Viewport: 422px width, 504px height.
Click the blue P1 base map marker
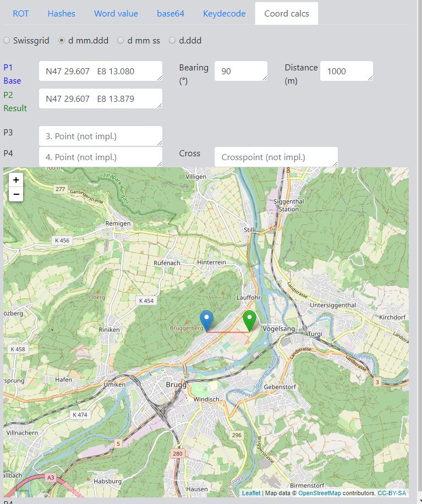[206, 321]
